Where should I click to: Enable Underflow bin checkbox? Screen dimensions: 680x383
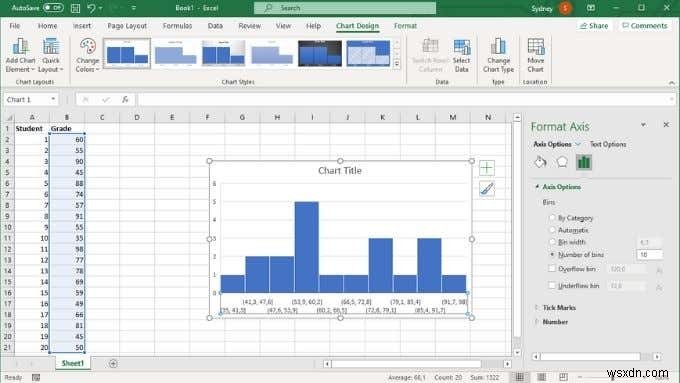552,285
